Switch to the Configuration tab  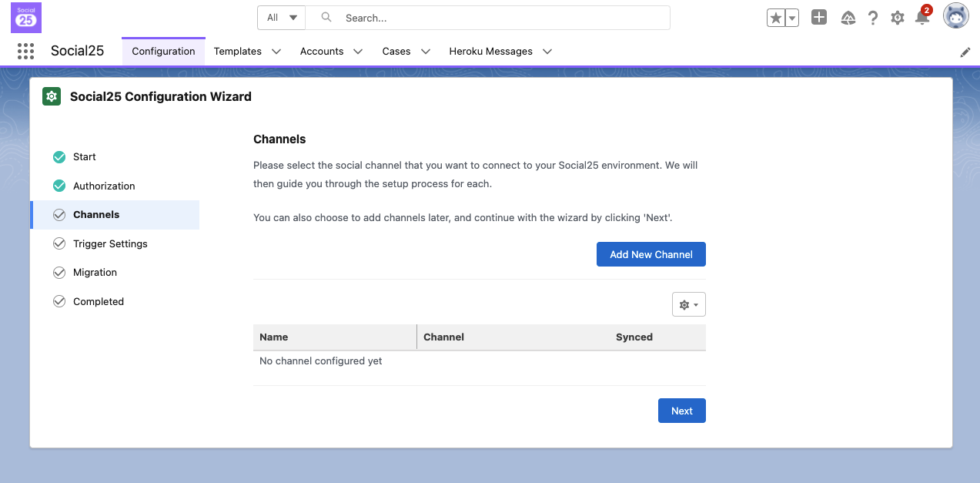click(163, 52)
